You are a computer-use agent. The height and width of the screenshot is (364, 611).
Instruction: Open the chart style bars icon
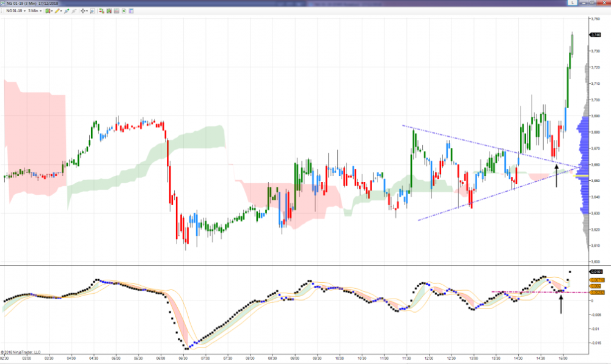48,11
